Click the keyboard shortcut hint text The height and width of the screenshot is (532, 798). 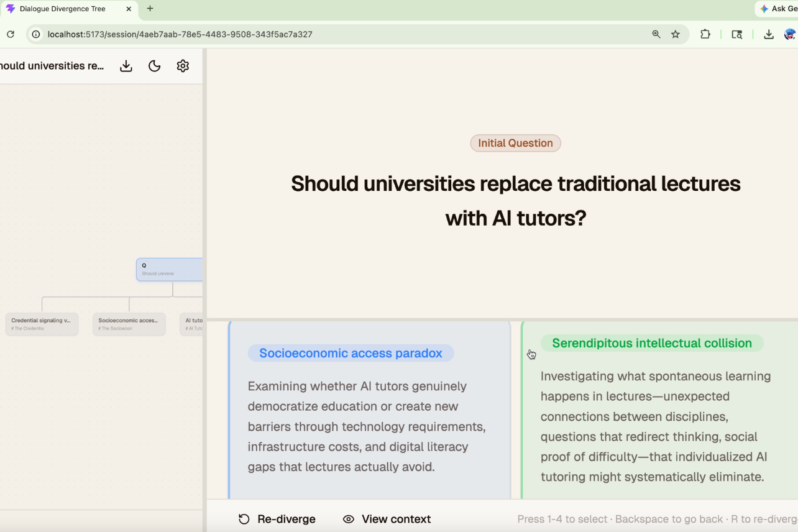(658, 519)
